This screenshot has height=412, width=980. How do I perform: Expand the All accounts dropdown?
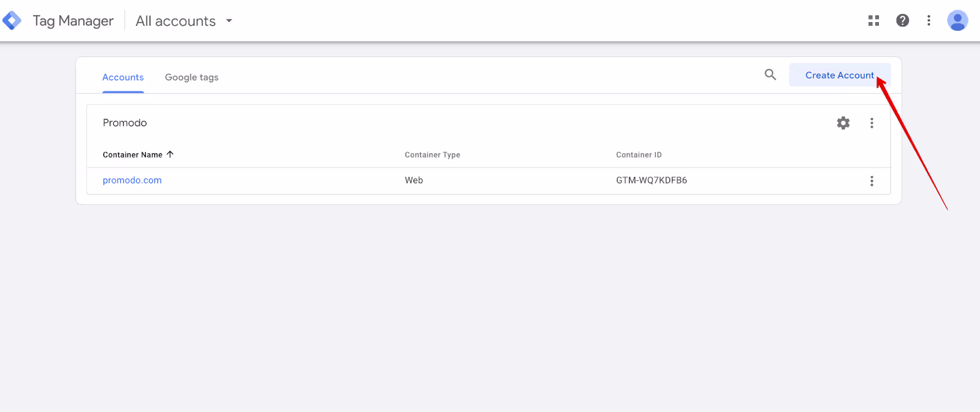point(184,21)
